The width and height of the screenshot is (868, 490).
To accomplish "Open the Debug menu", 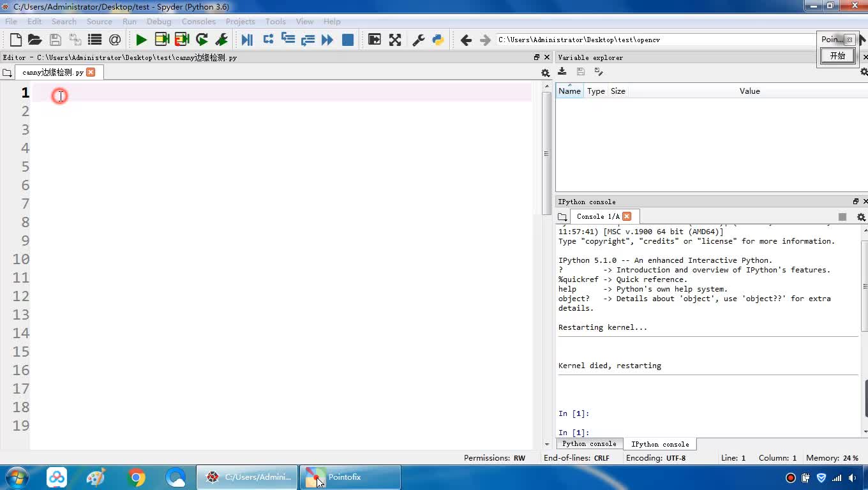I will [x=159, y=21].
